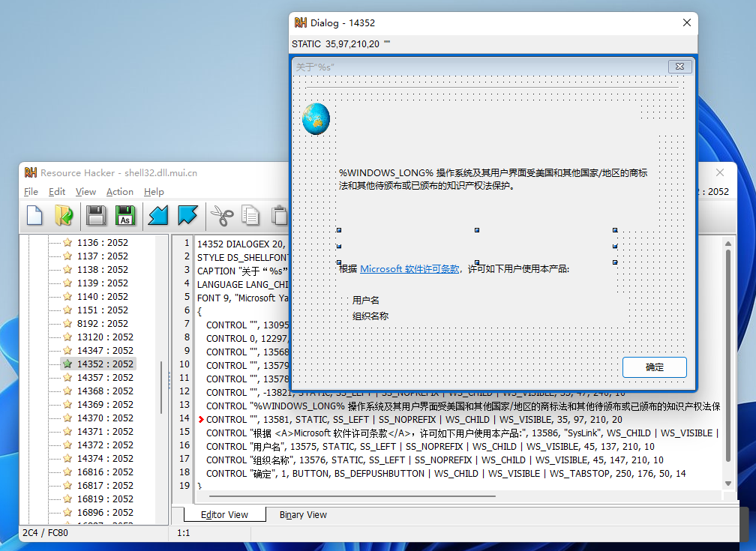Copy selection with the copy pages icon
756x551 pixels.
(x=252, y=217)
